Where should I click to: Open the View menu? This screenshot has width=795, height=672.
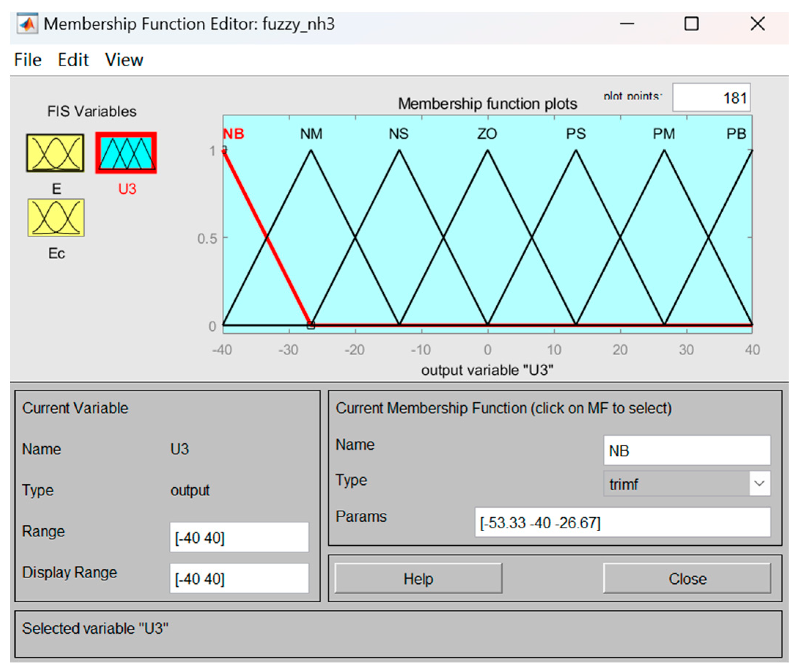tap(124, 60)
